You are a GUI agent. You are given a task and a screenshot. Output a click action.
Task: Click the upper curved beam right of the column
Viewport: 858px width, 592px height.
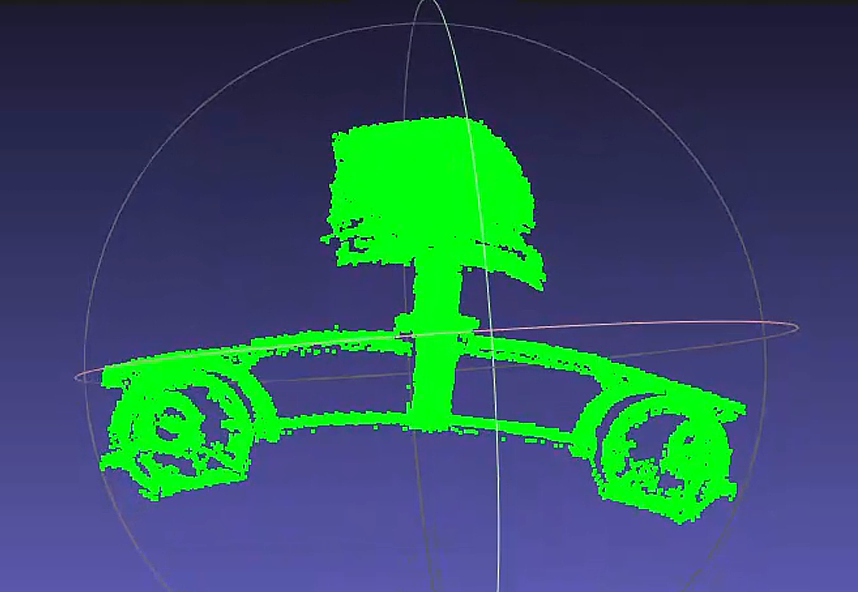click(x=560, y=357)
